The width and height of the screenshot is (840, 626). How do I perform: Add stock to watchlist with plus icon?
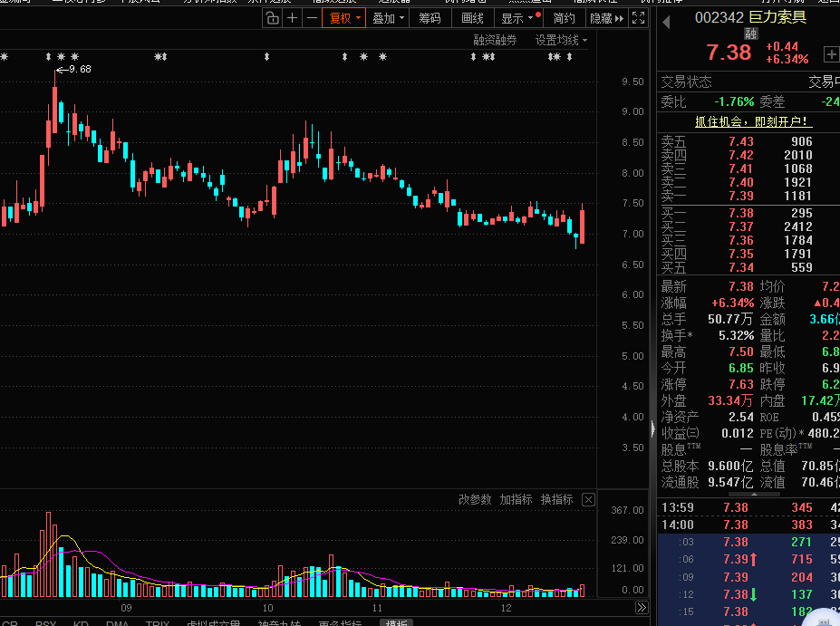point(831,54)
